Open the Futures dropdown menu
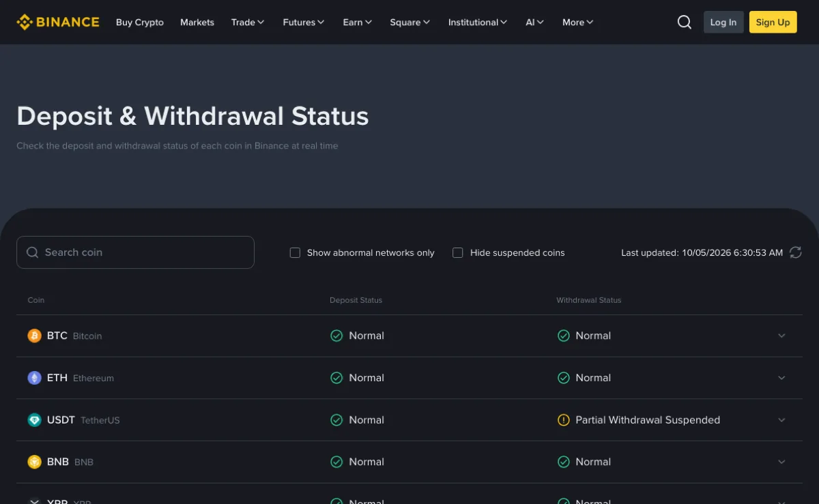Viewport: 819px width, 504px height. (x=304, y=22)
